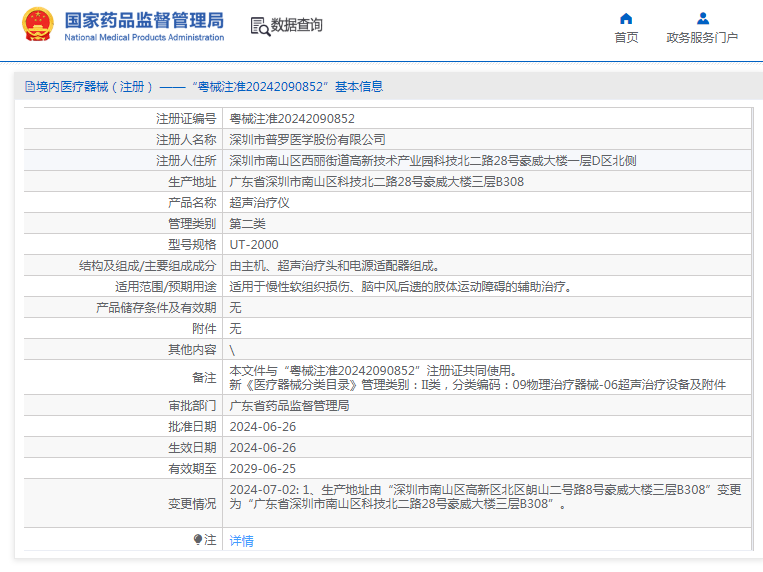
Task: Select 无 in the 附件 row
Action: coord(236,329)
